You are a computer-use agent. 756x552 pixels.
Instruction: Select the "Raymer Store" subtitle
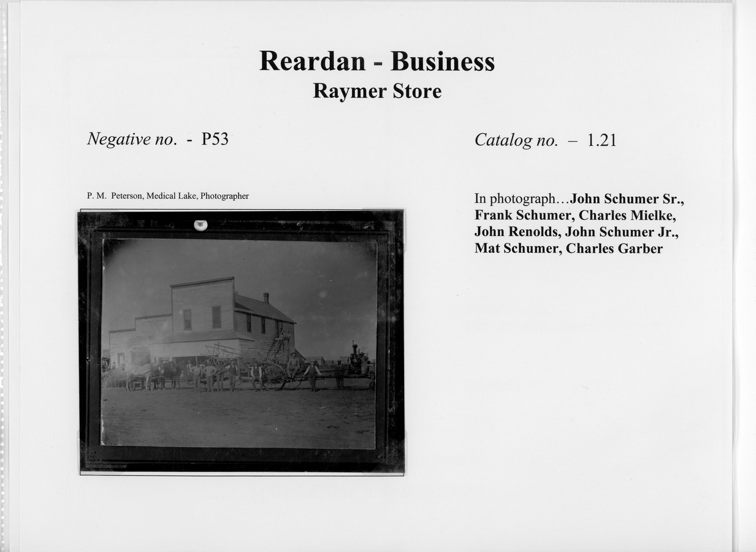click(376, 91)
